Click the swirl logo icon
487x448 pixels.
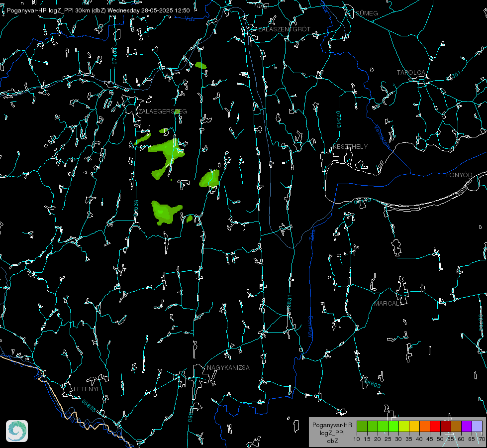(x=17, y=431)
